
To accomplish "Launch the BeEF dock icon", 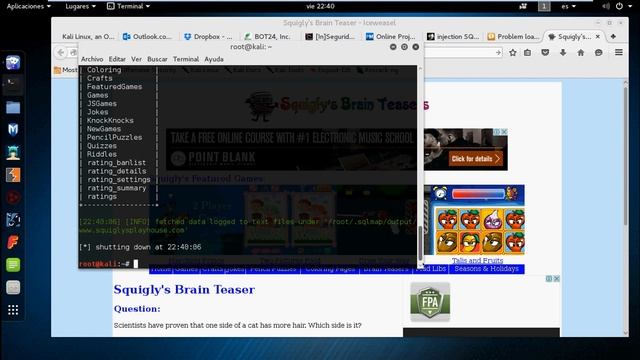I will click(13, 220).
